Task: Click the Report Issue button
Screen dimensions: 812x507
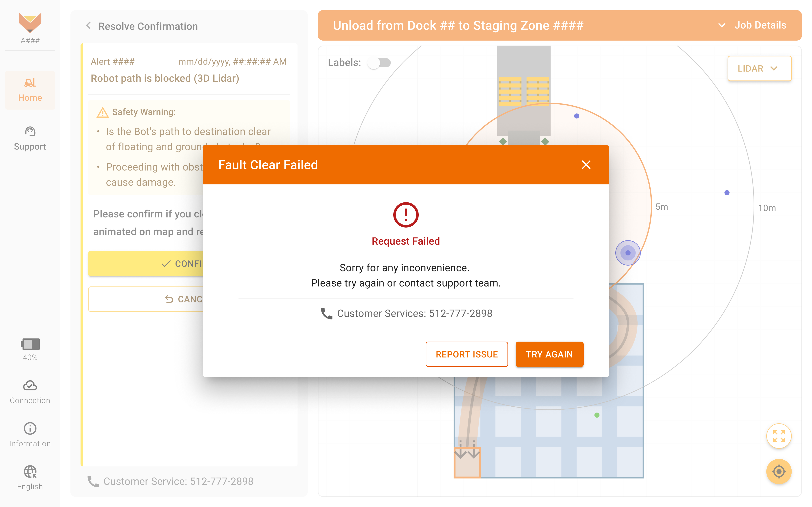Action: pos(466,354)
